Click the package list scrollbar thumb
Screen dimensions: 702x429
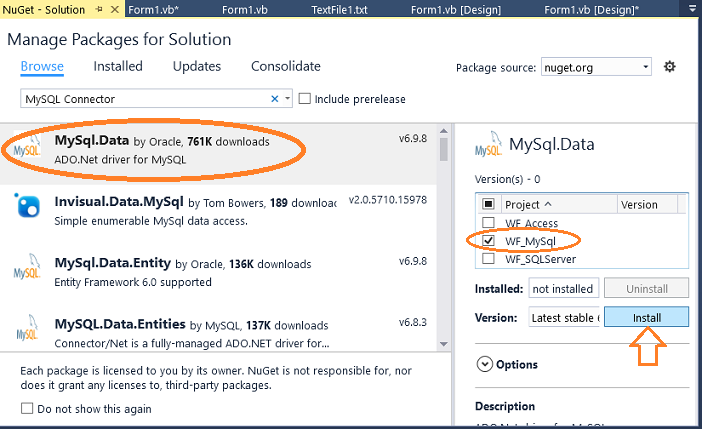pos(444,149)
